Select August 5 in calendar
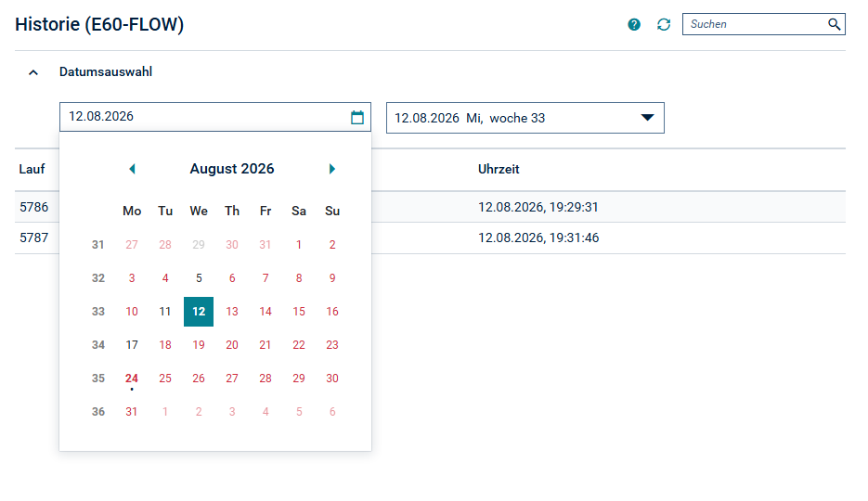 199,278
